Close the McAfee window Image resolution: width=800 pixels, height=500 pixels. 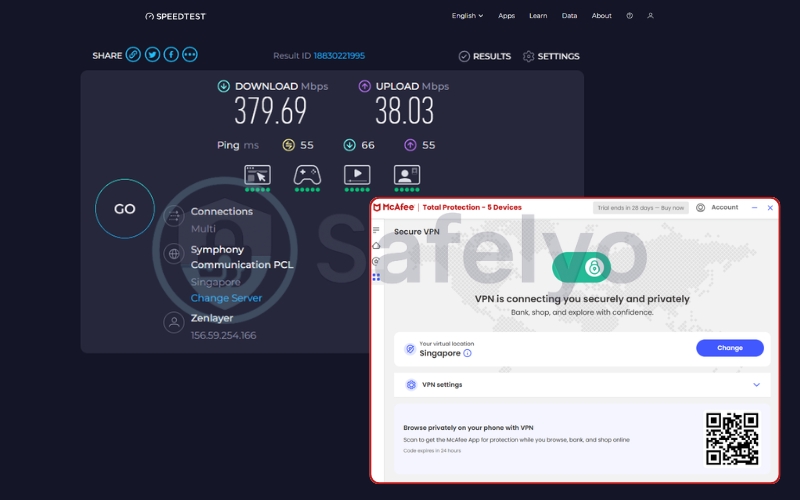[x=770, y=208]
